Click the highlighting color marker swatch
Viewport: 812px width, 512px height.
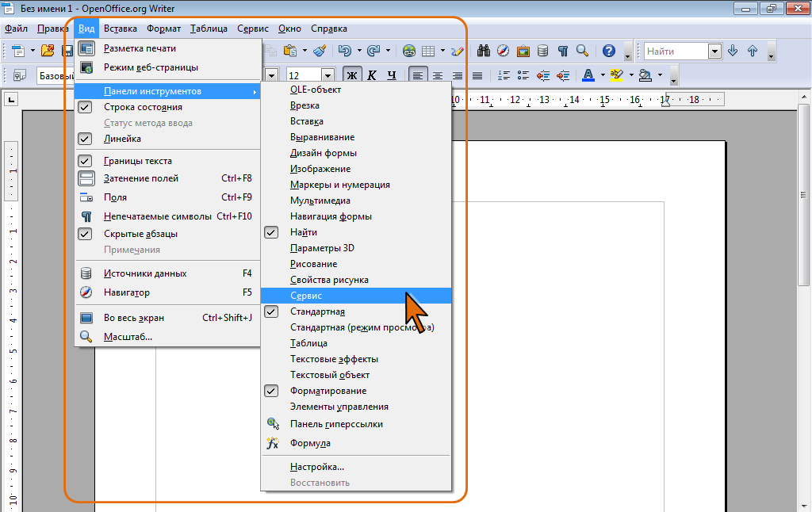click(x=616, y=75)
